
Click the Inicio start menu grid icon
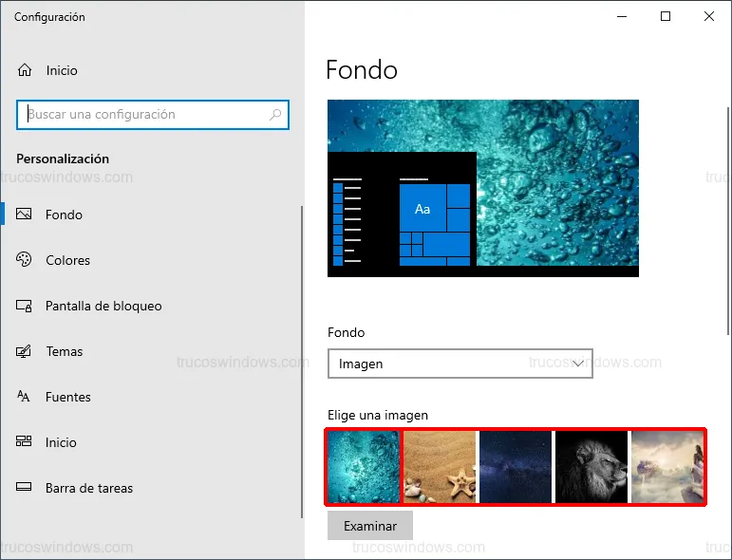[25, 442]
